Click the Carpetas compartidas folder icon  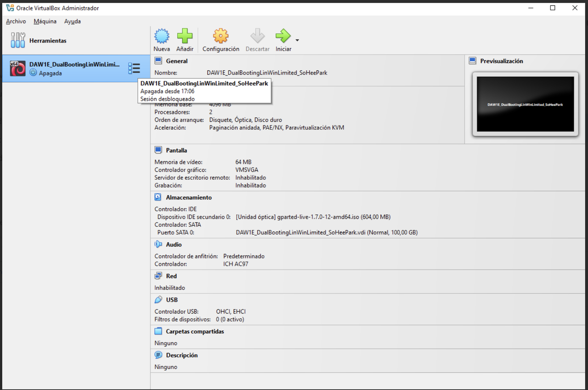click(x=157, y=331)
